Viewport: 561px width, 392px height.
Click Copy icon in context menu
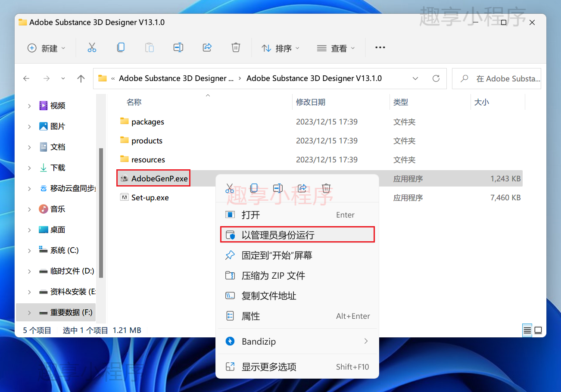[x=254, y=188]
